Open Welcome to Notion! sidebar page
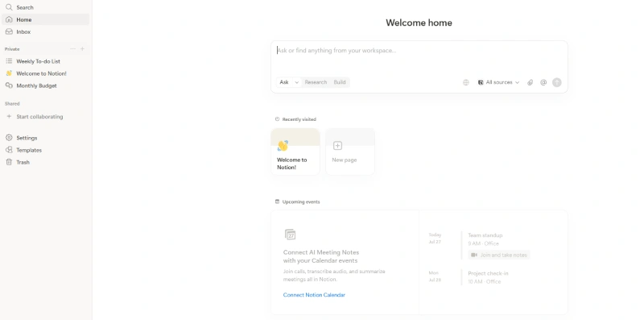This screenshot has width=644, height=320. [x=45, y=73]
